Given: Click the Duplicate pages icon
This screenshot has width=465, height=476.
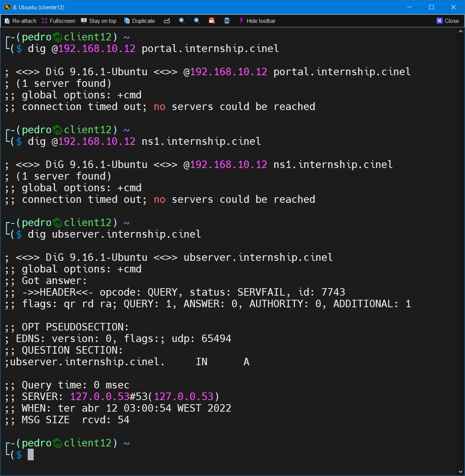Looking at the screenshot, I should click(127, 21).
